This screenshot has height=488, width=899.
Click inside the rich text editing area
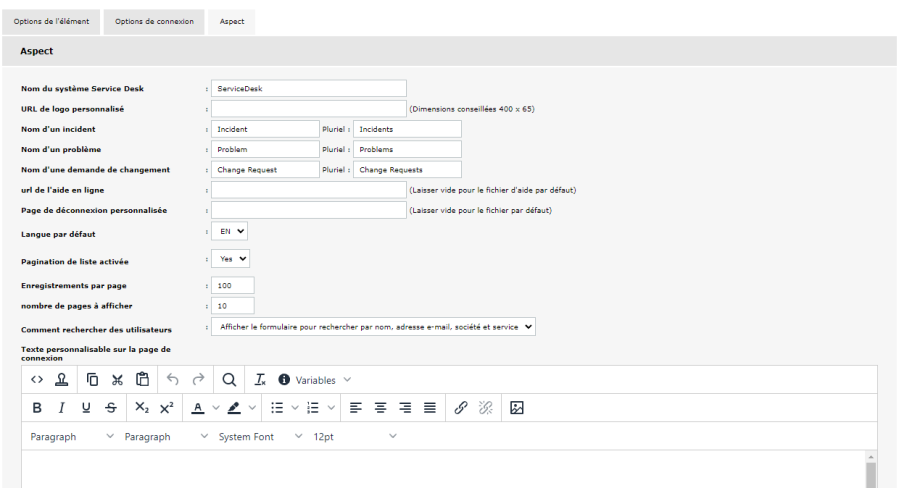(443, 470)
